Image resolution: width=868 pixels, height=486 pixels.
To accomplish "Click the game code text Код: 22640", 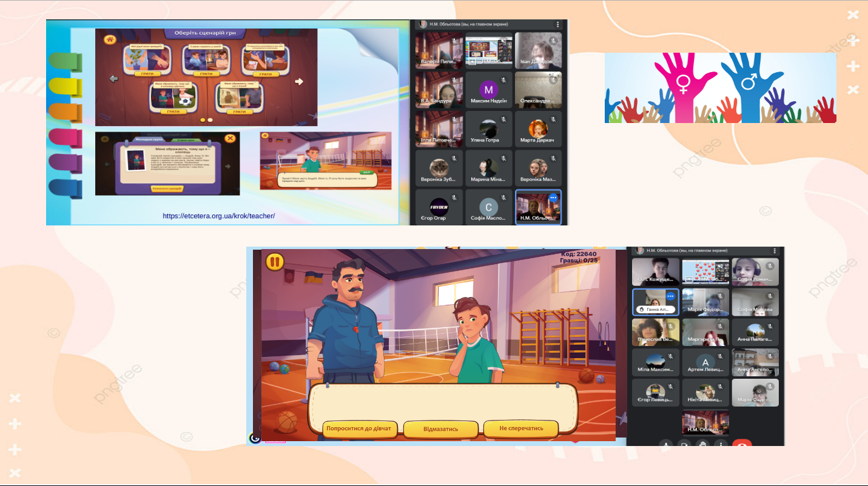I will point(579,254).
